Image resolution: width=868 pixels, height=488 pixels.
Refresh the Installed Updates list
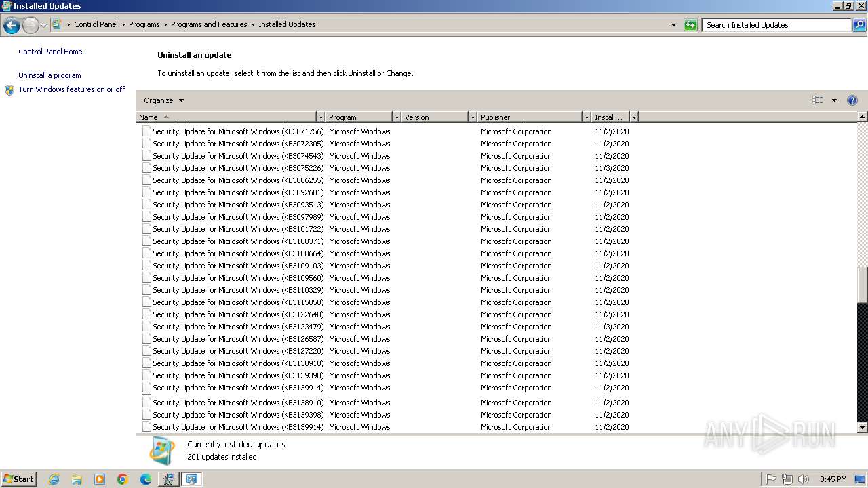click(690, 25)
